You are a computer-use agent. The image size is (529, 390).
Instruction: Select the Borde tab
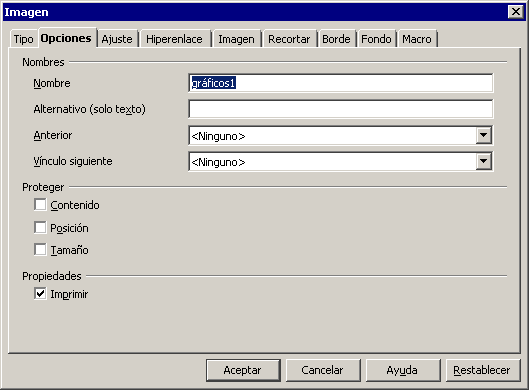(x=336, y=39)
